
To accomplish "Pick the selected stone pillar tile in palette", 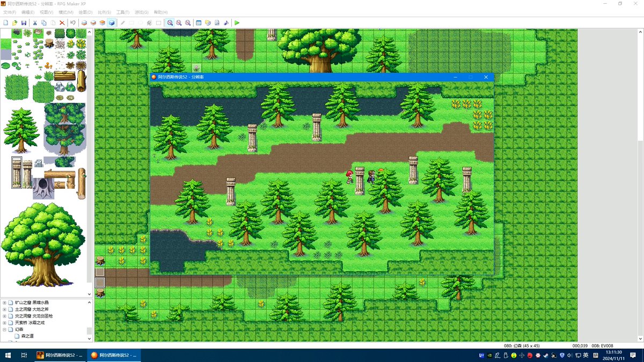I will click(x=17, y=172).
